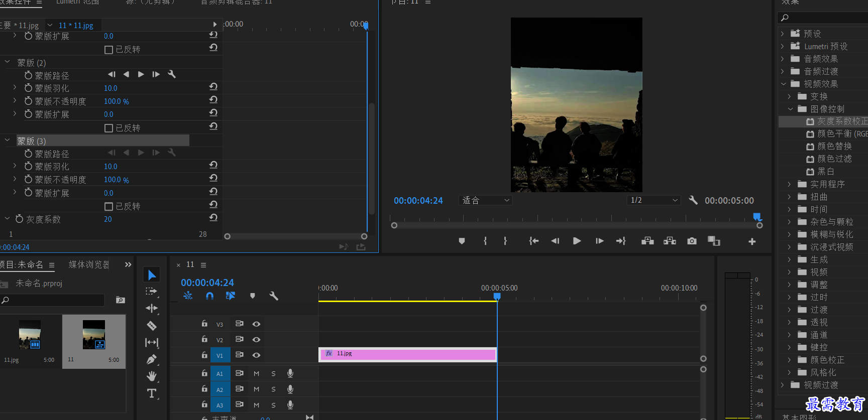Open the 1/2 playback resolution dropdown

[654, 200]
